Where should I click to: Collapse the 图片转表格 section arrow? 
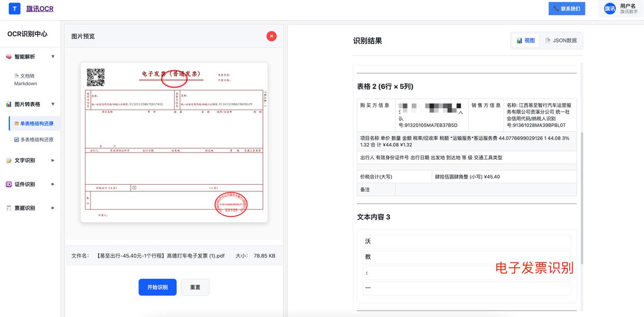[53, 104]
